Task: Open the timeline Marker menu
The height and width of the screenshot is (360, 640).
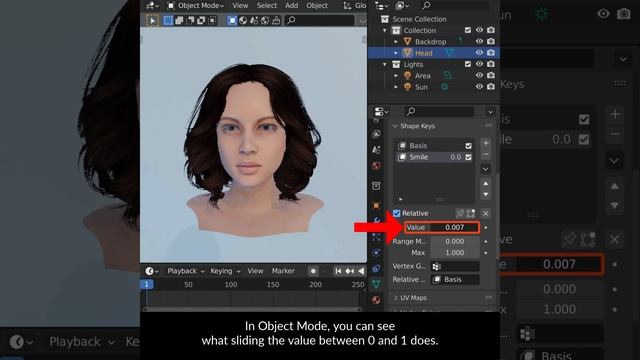Action: [283, 271]
